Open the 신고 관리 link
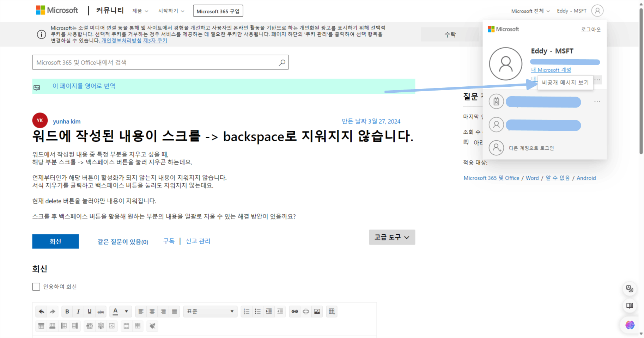This screenshot has height=338, width=644. coord(198,241)
